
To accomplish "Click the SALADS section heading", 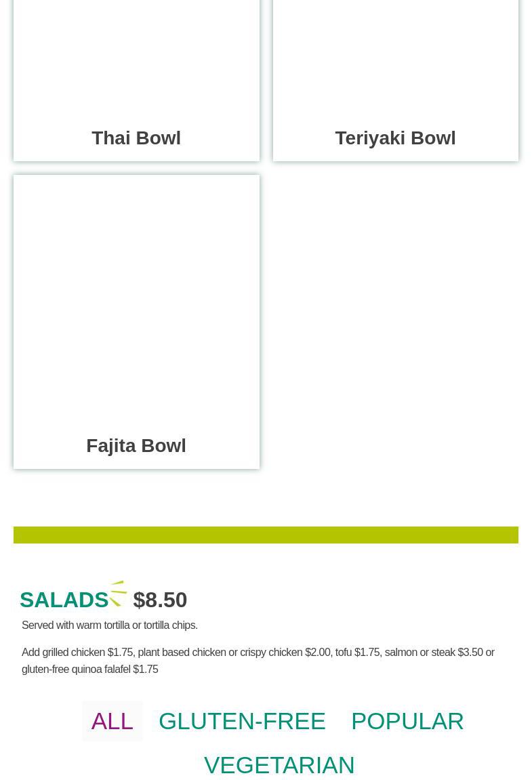I will 64,600.
